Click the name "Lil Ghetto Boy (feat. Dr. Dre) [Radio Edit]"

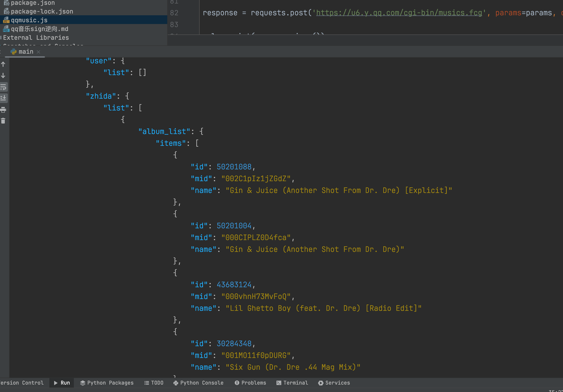323,308
